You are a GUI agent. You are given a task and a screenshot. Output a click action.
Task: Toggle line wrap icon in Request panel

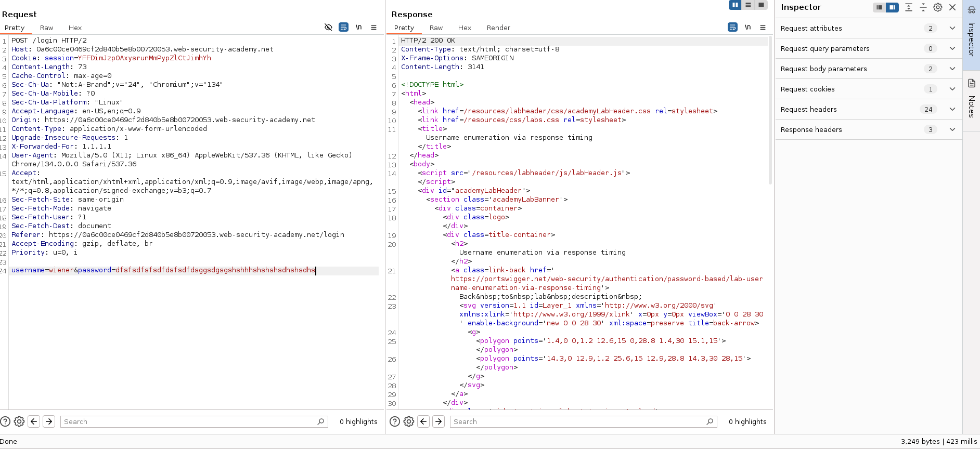click(x=343, y=28)
